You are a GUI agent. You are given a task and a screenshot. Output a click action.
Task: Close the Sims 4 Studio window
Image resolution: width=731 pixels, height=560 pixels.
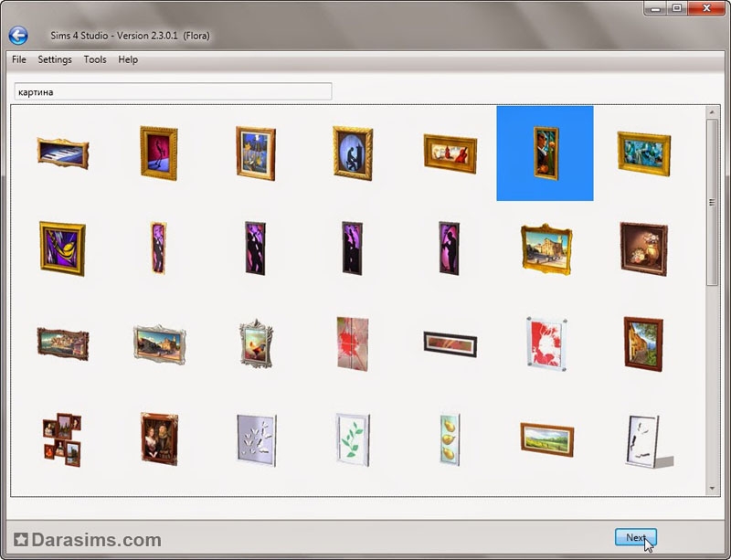pos(706,8)
